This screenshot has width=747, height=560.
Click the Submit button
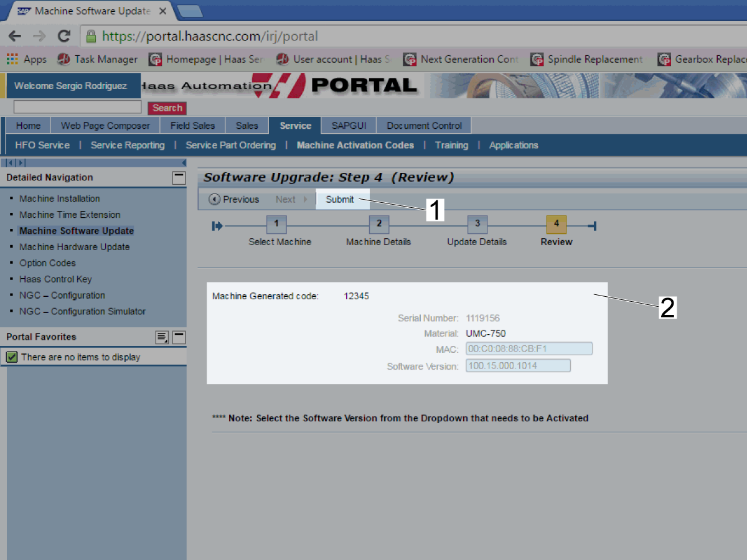[x=340, y=199]
